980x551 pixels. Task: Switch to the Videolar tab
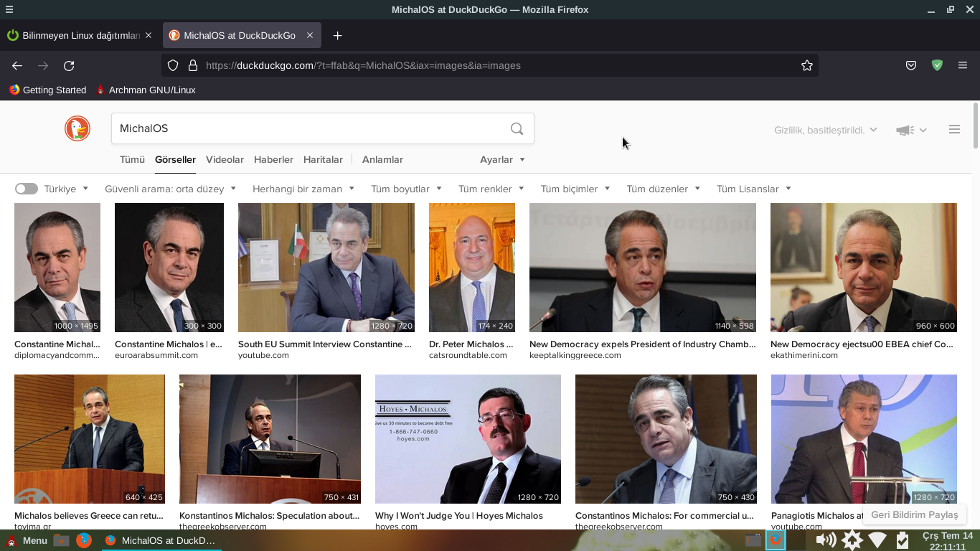pyautogui.click(x=225, y=159)
